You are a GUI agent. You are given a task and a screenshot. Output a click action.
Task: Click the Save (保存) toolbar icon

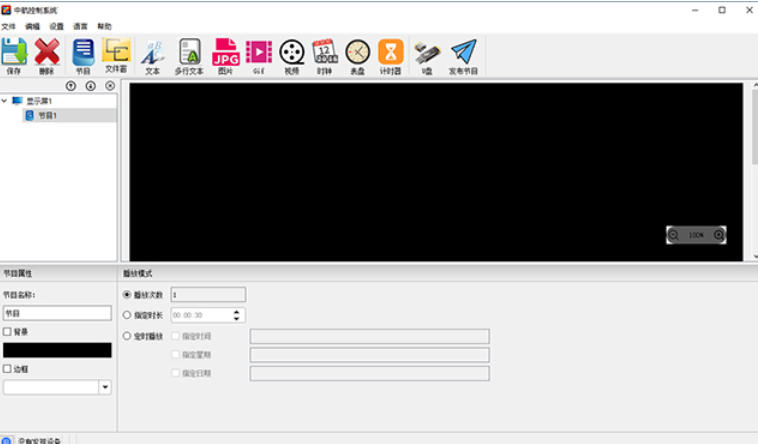[x=14, y=55]
